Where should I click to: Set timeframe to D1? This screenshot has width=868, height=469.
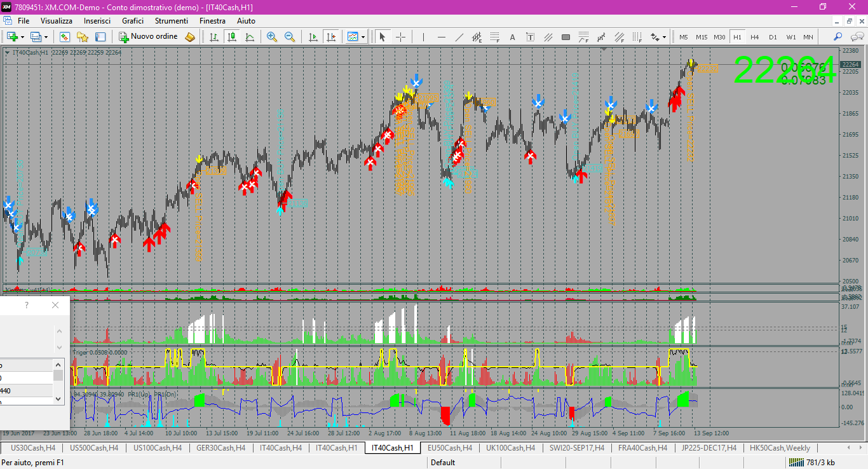click(x=773, y=37)
